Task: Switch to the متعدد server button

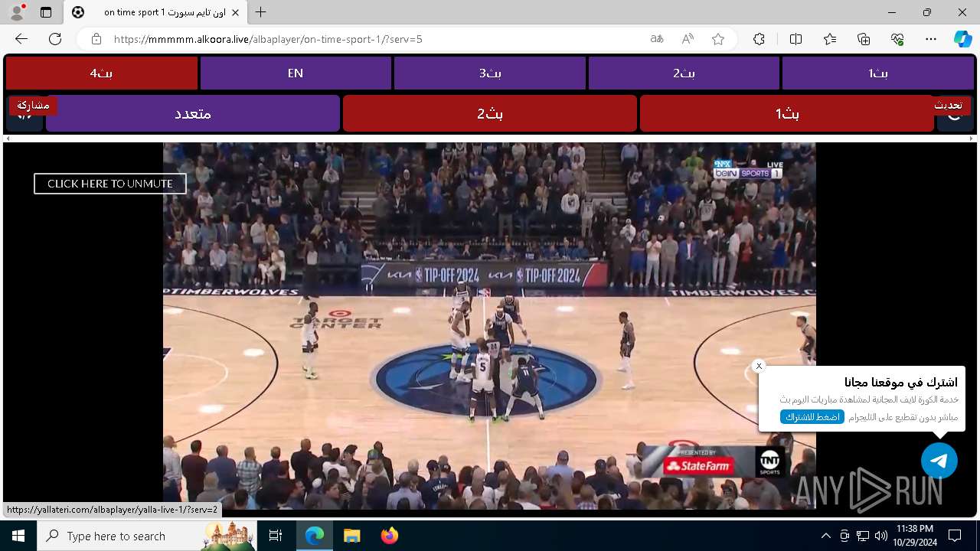Action: point(193,113)
